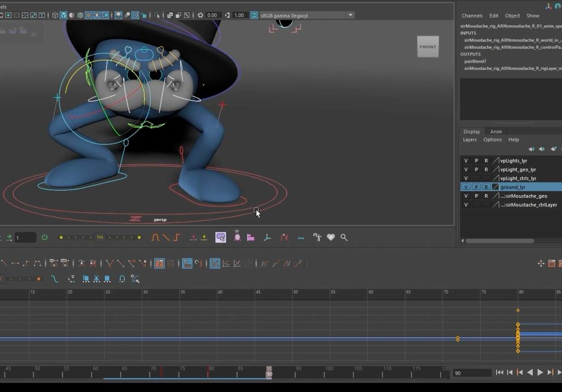
Task: Click the three blue dots shelf icon
Action: coord(301,238)
